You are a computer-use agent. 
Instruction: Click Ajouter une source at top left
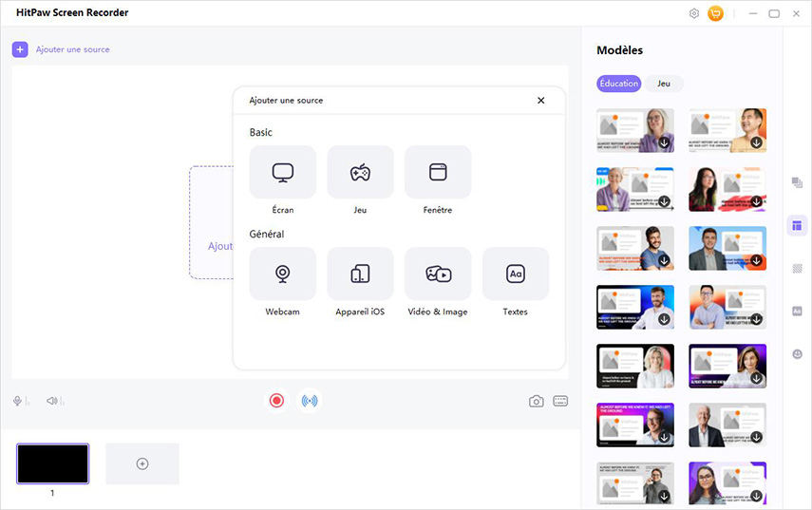[62, 49]
